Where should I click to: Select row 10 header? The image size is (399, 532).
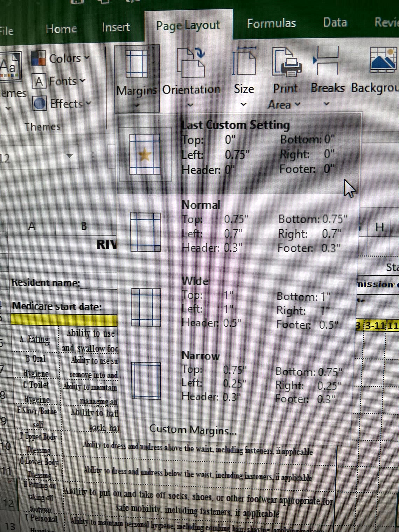pos(6,446)
